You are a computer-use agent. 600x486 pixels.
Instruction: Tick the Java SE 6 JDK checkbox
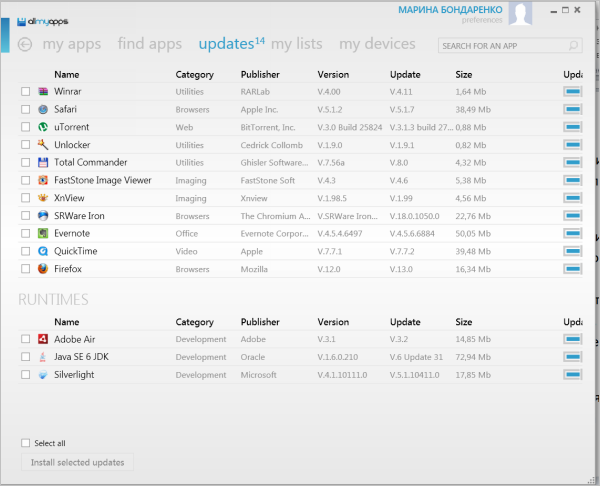[x=26, y=357]
